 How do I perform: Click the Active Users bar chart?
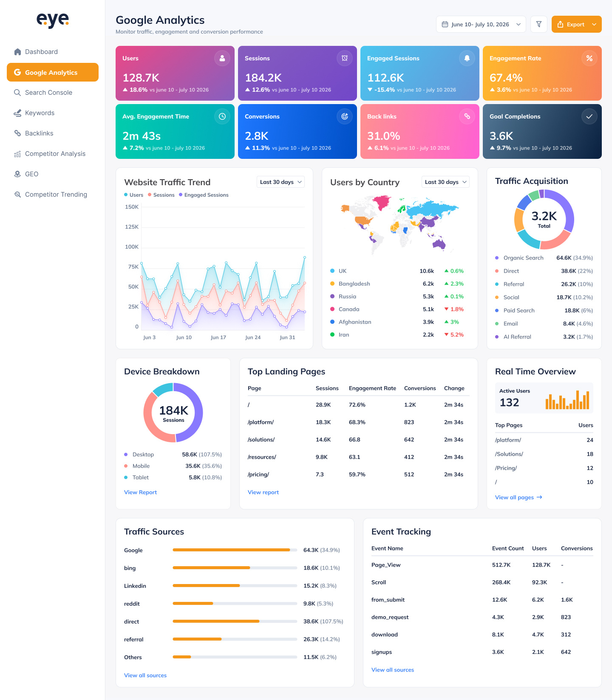567,400
